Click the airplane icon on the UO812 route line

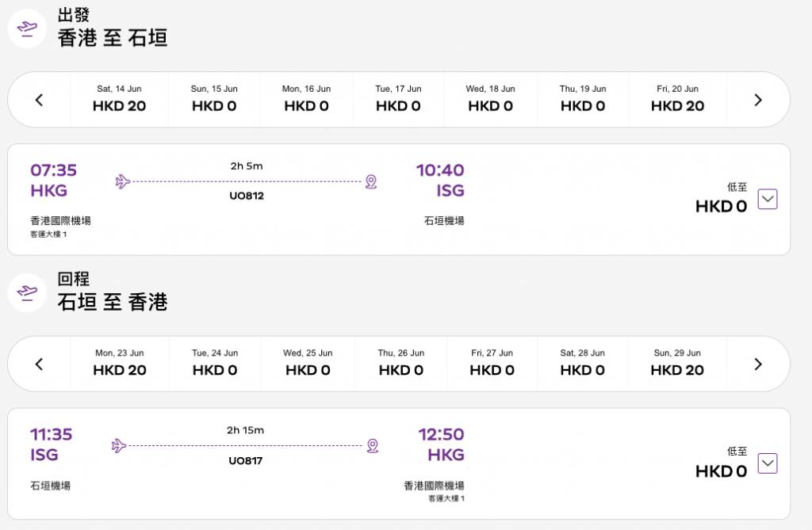coord(122,182)
